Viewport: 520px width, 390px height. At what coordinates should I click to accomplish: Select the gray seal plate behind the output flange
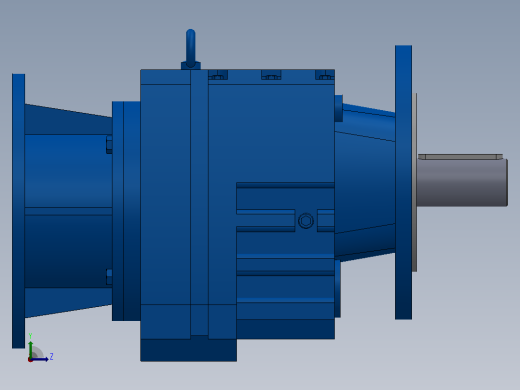tap(414, 182)
